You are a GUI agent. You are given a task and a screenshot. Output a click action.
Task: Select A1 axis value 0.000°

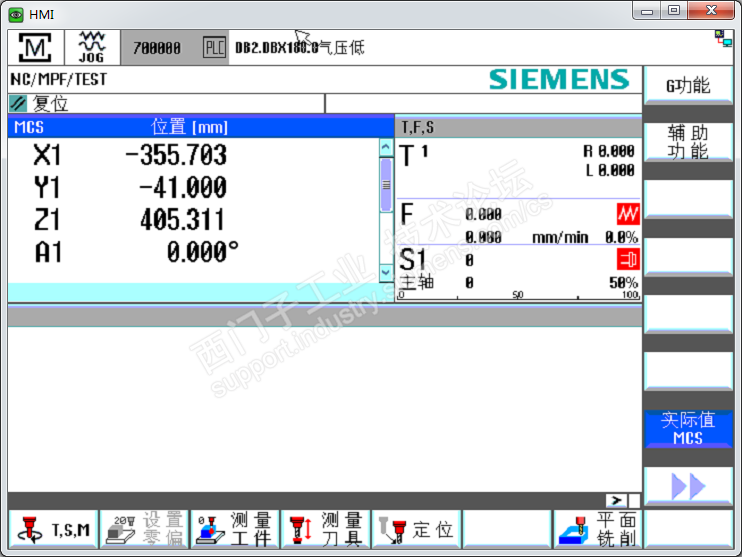(x=203, y=252)
